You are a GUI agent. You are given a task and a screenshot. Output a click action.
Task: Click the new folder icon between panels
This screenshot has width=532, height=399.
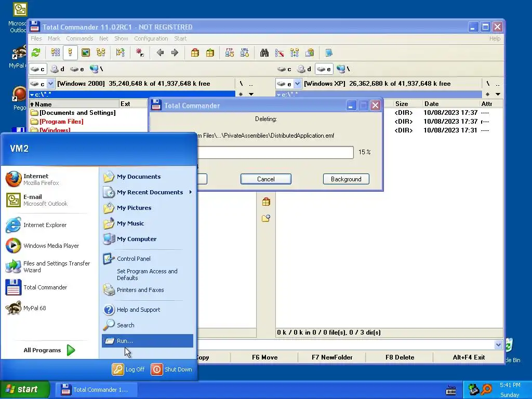coord(266,218)
